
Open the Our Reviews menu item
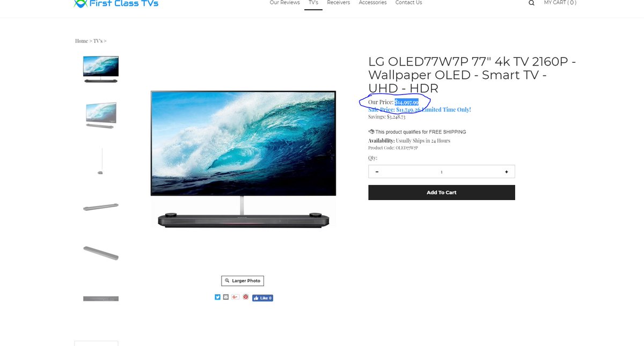click(x=284, y=3)
